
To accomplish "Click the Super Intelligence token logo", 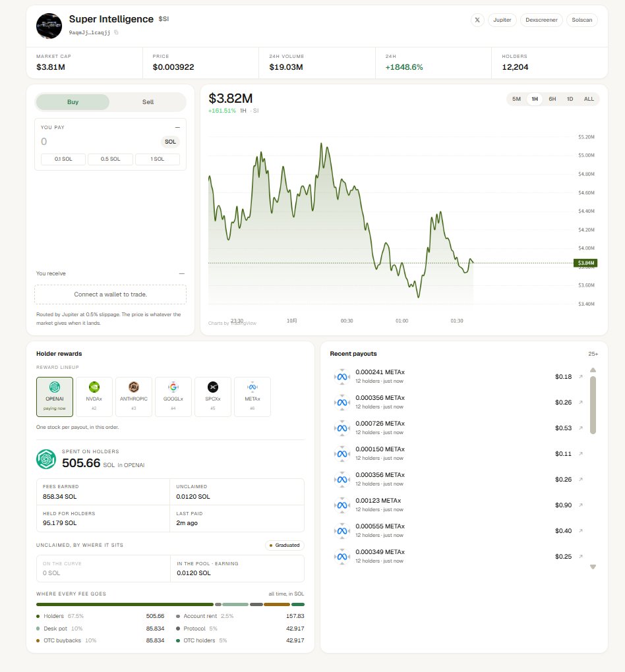I will (x=49, y=26).
